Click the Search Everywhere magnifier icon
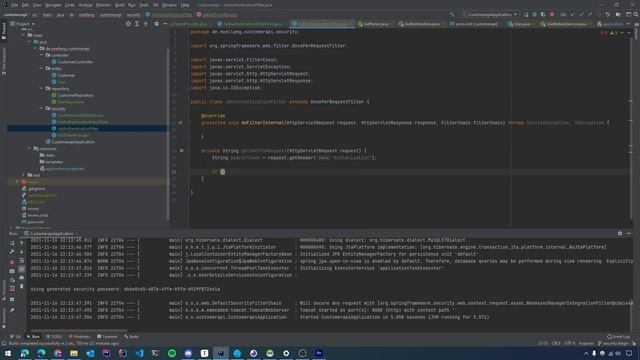 (636, 14)
